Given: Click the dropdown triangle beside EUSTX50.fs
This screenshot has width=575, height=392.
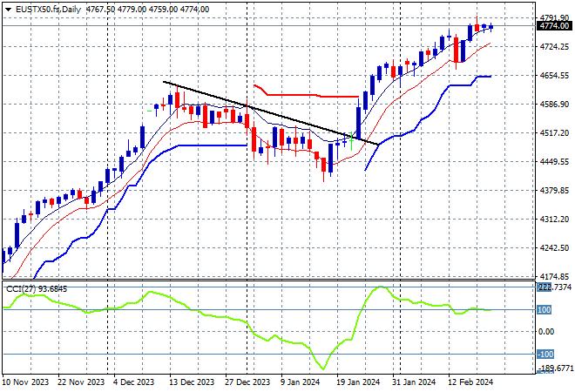Looking at the screenshot, I should point(8,10).
